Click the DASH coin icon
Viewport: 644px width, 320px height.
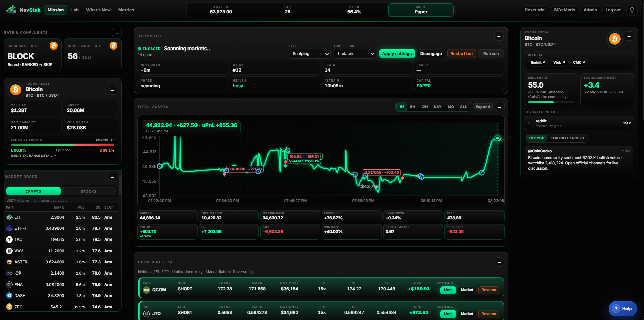pos(9,296)
